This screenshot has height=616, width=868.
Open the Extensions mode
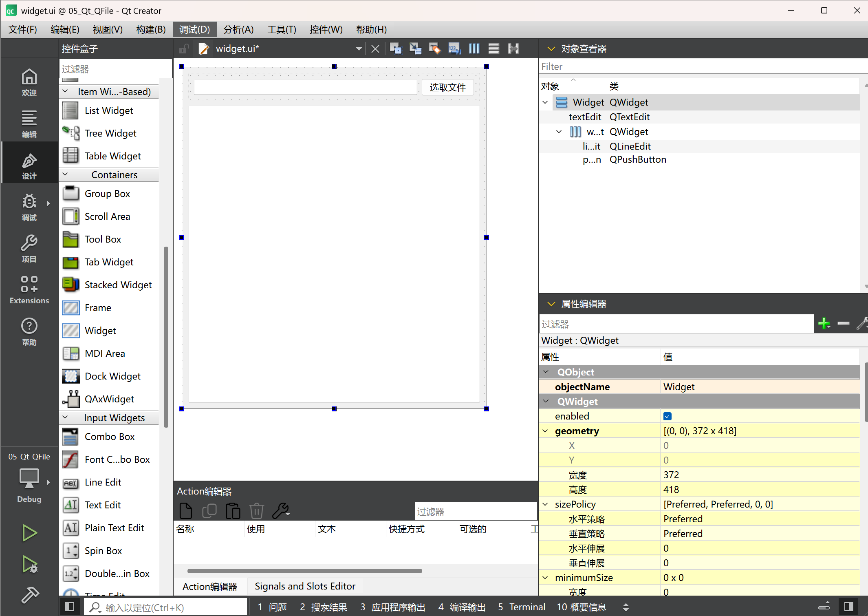tap(29, 290)
